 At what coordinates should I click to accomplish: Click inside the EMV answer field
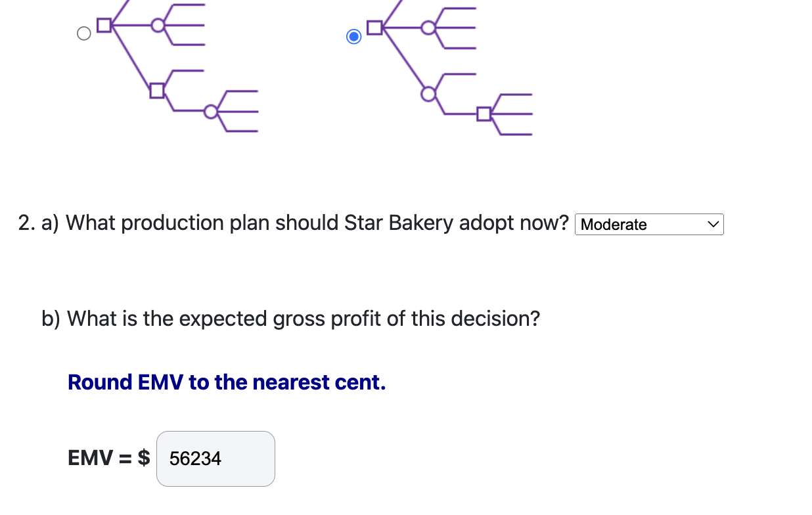coord(215,459)
